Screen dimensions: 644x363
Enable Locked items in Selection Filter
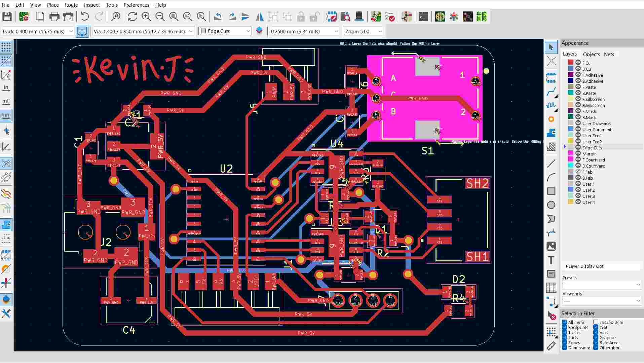596,322
